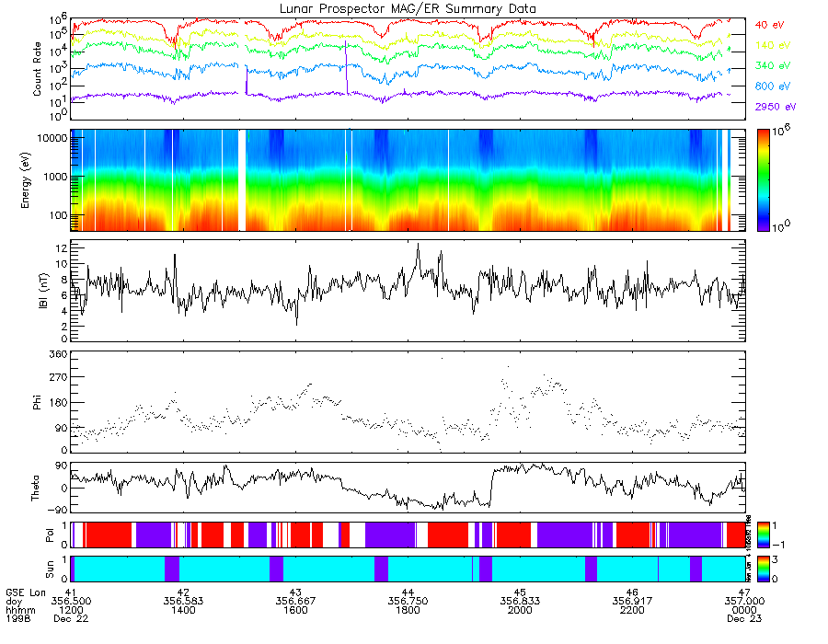Click the hhmm row label
Viewport: 828px width, 644px height.
click(x=20, y=610)
